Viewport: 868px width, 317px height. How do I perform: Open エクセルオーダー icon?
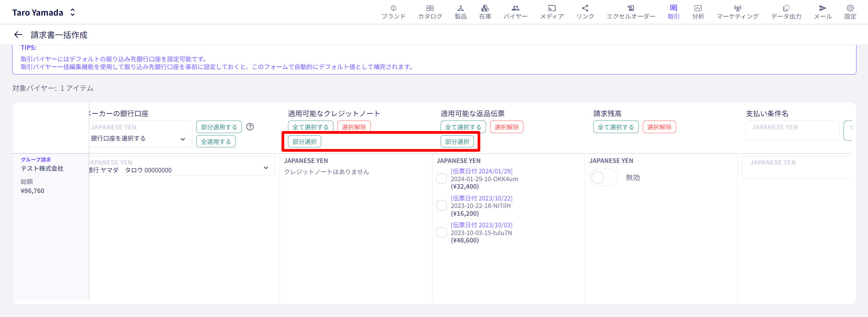click(x=631, y=8)
